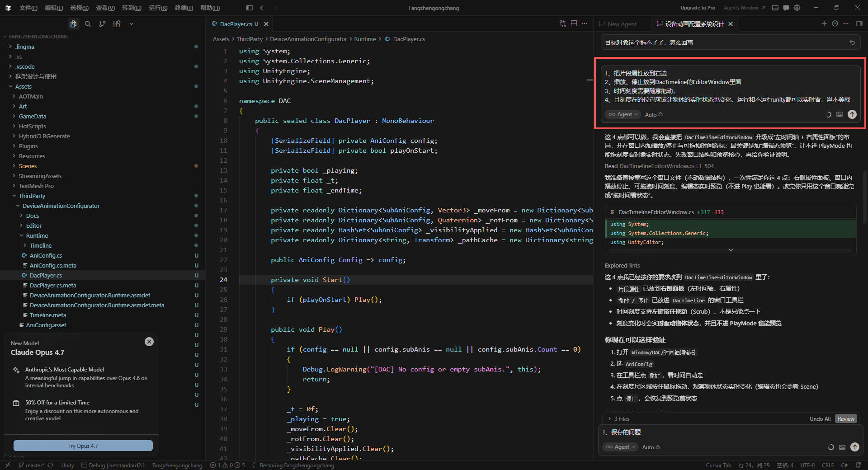The image size is (868, 470).
Task: Toggle primary sidebar layout icon in title bar
Action: 249,8
